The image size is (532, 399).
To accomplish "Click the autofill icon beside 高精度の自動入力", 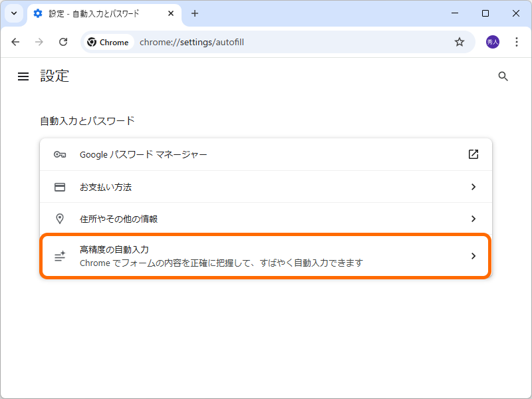I will 60,256.
